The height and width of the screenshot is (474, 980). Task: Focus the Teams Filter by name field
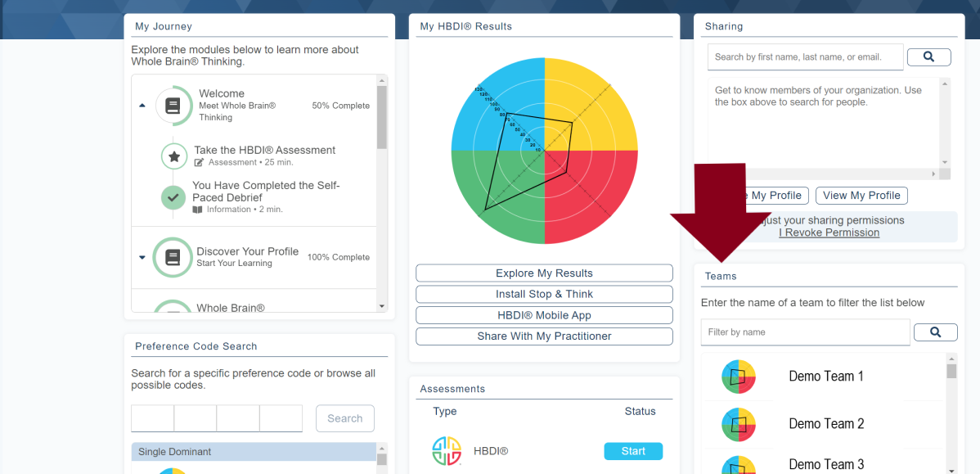[x=805, y=332]
